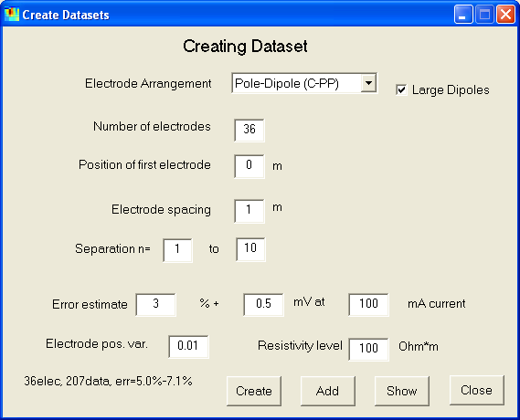520x420 pixels.
Task: Click the Add button
Action: (x=328, y=391)
